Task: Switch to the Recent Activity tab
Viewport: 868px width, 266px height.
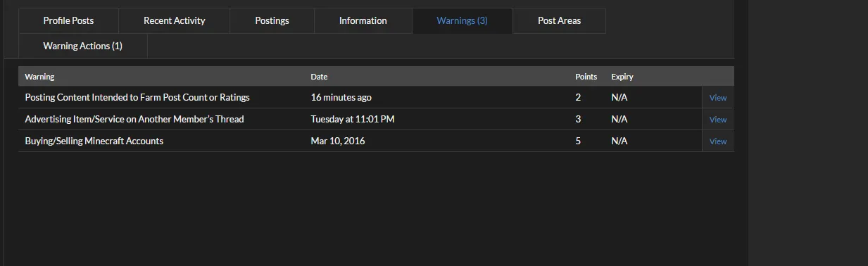Action: (x=174, y=20)
